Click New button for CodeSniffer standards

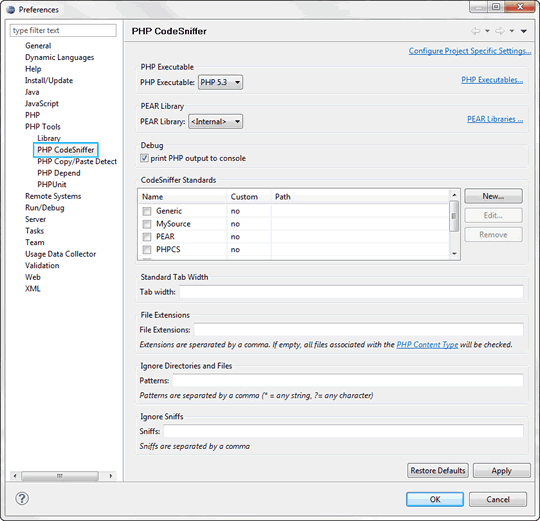point(493,196)
